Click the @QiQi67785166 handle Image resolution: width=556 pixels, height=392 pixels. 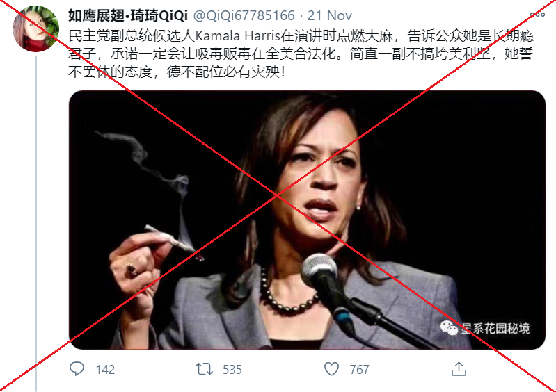244,15
